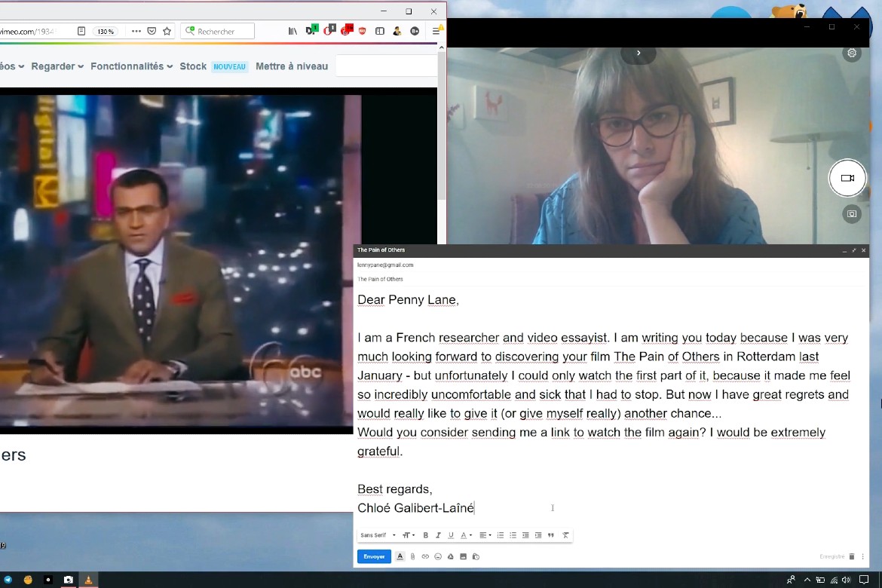This screenshot has width=882, height=588.
Task: Click the Mettre à niveau link
Action: pos(292,66)
